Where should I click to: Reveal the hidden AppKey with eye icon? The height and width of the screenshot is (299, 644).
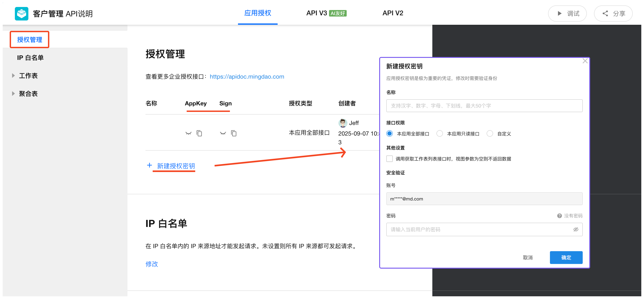pyautogui.click(x=188, y=133)
